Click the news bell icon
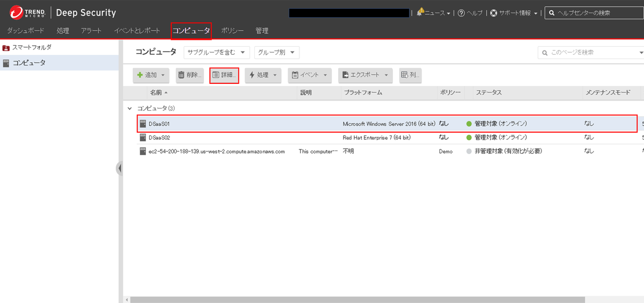644x303 pixels. [x=420, y=12]
